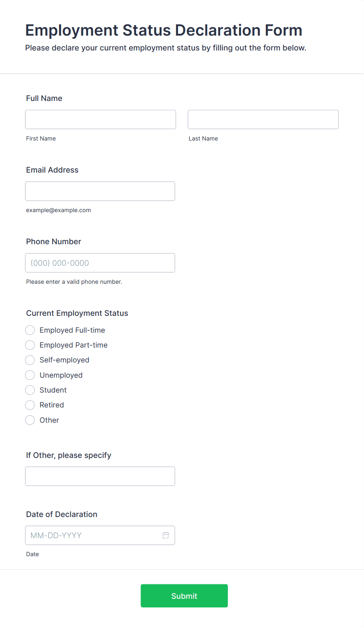Click the Date of Declaration field
Image resolution: width=364 pixels, height=627 pixels.
[100, 535]
